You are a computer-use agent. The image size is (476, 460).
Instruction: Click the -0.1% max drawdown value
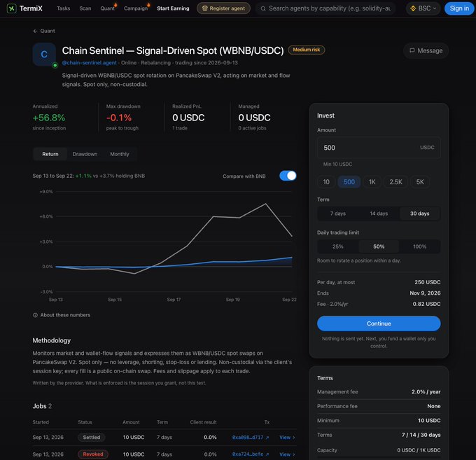[x=119, y=118]
